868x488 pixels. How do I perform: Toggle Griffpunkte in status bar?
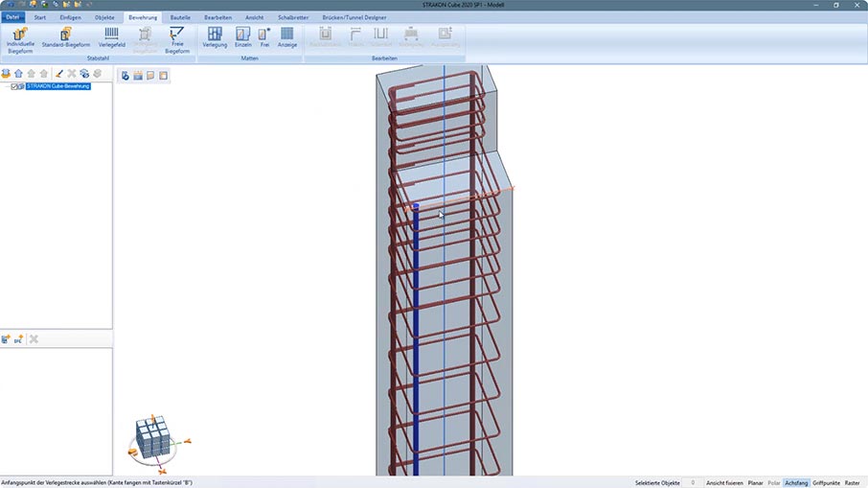point(826,483)
